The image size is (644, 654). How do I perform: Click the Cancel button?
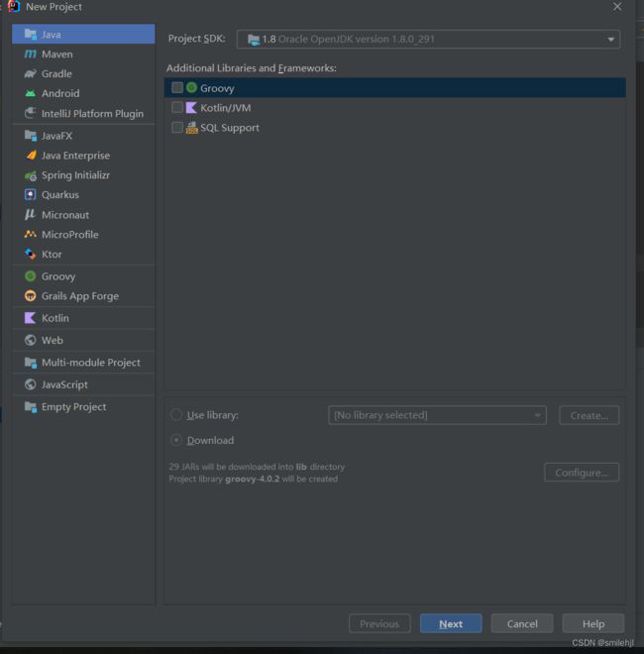[522, 623]
